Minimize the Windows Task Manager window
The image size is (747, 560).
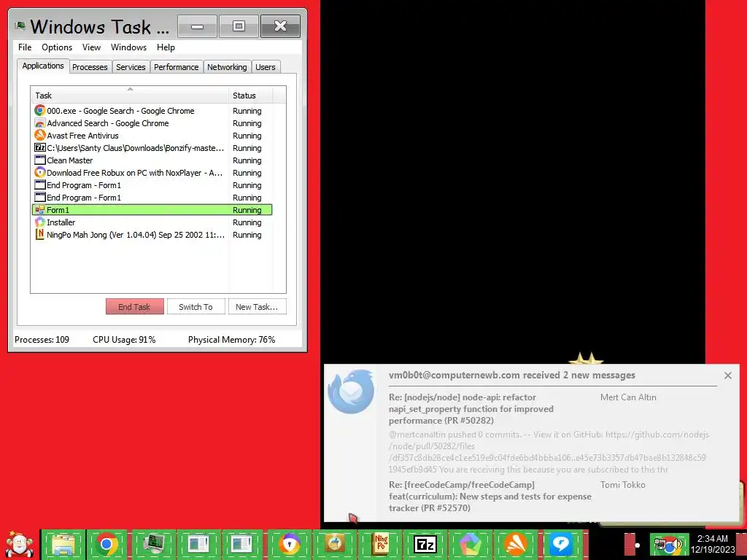pyautogui.click(x=197, y=26)
